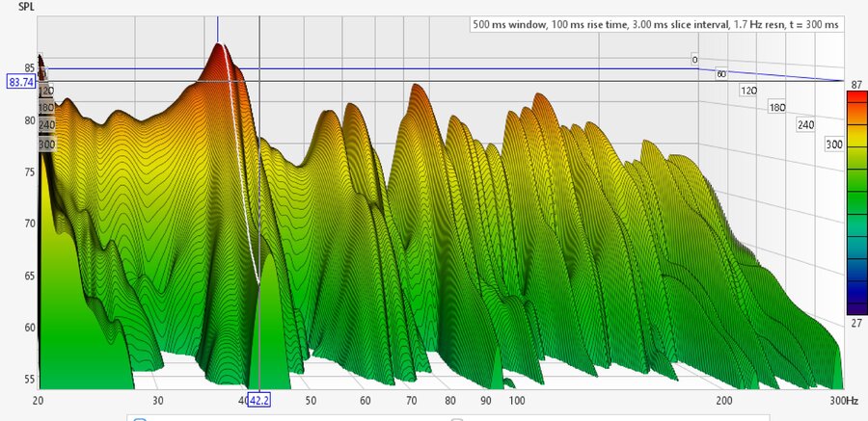Click the SPL axis value 65

28,276
